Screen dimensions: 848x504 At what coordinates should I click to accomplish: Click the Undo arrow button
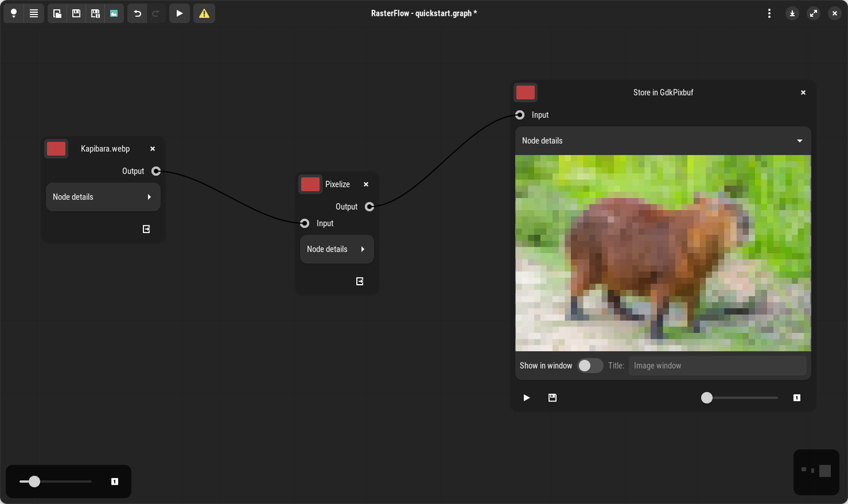[137, 13]
